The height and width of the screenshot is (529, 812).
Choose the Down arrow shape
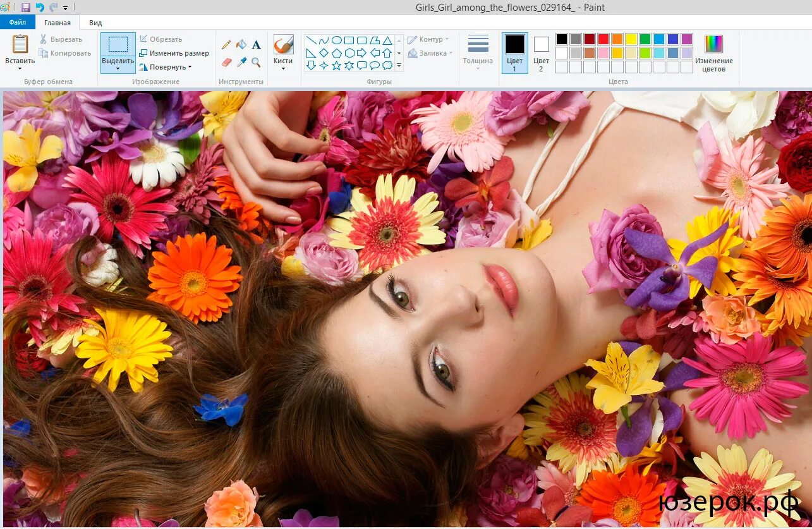tap(311, 65)
